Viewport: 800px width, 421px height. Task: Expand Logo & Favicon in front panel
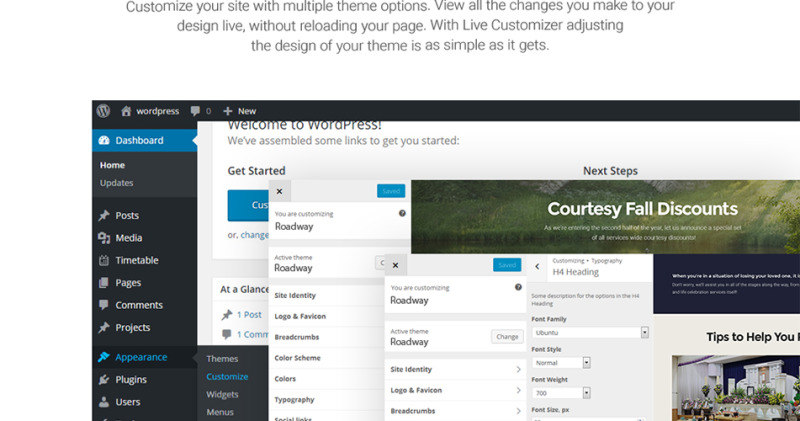pos(456,390)
